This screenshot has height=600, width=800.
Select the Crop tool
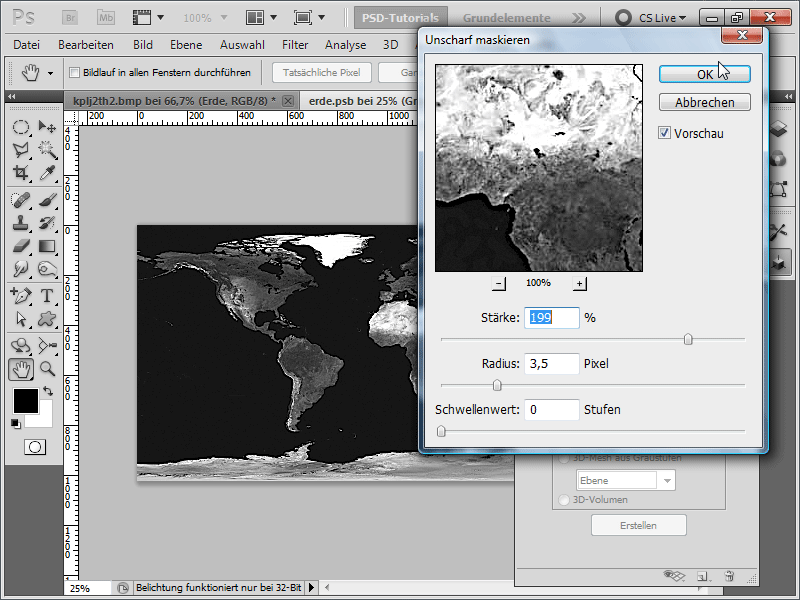pos(20,173)
